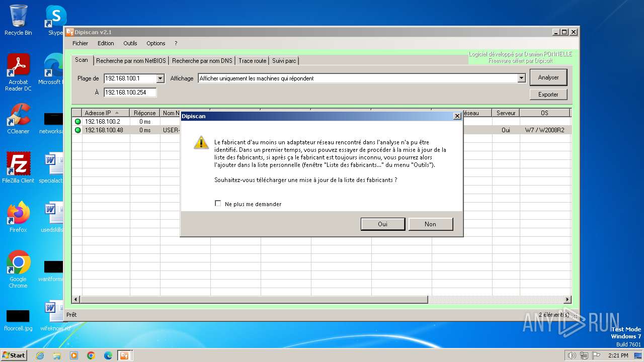Click Non to decline the update

point(430,224)
